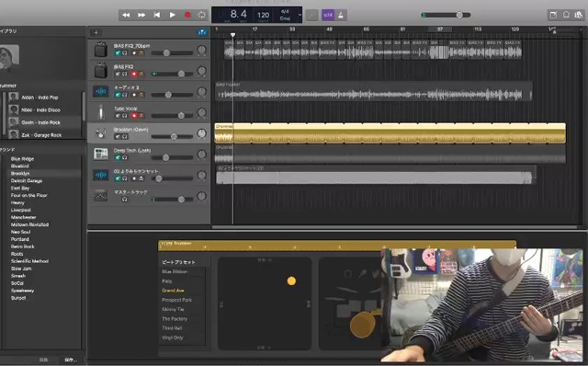Viewport: 588px width, 366px height.
Task: Open the LCD display mode dropdown arrow
Action: tap(300, 15)
